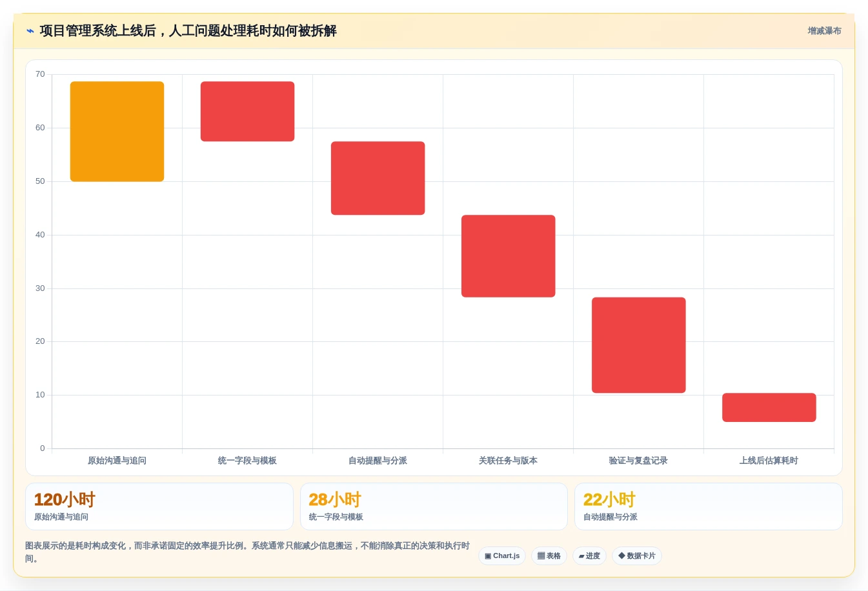Viewport: 868px width, 591px height.
Task: Click the lightning icon beside the title
Action: tap(30, 31)
